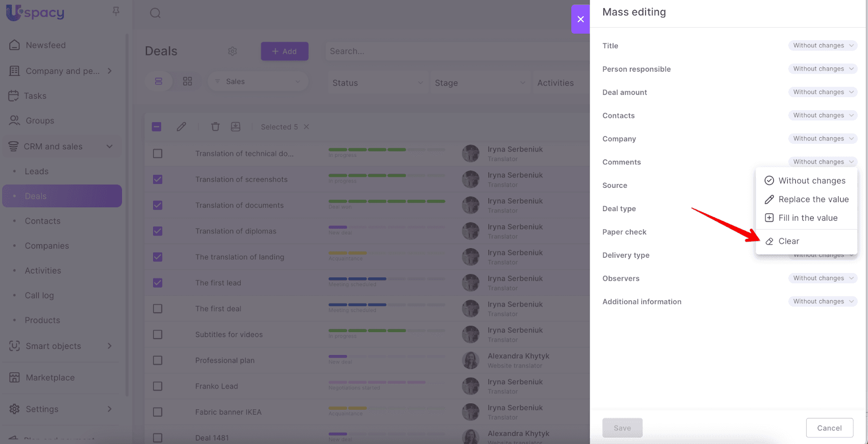Switch to kanban grid view icon
Viewport: 868px width, 444px height.
187,81
